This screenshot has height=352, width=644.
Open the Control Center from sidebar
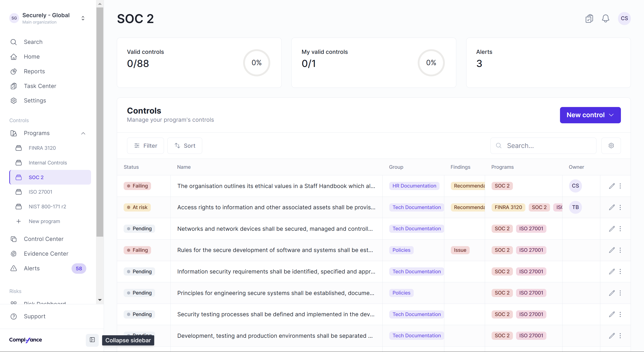(44, 239)
